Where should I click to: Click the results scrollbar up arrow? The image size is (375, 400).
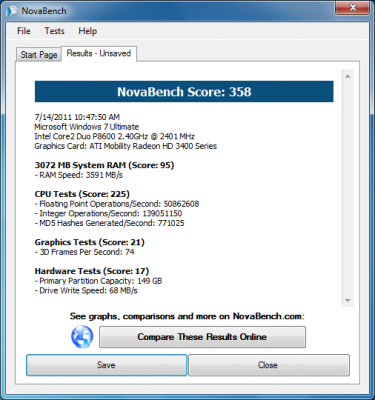(x=348, y=77)
